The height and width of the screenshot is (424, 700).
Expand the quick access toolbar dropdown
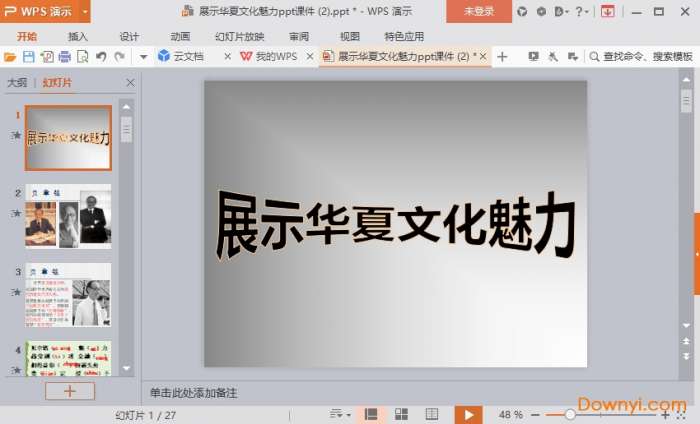click(x=143, y=57)
